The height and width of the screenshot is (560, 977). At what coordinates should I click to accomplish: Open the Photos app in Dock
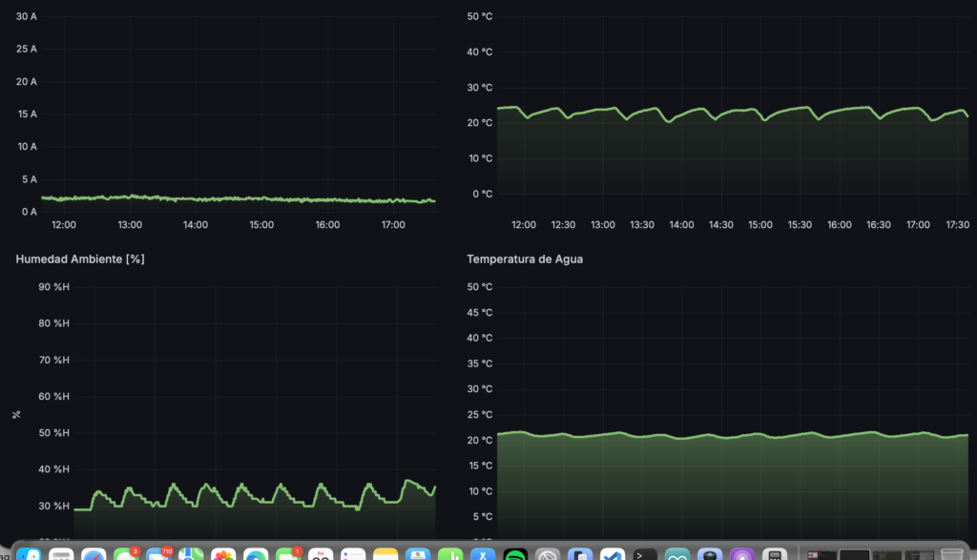[223, 553]
